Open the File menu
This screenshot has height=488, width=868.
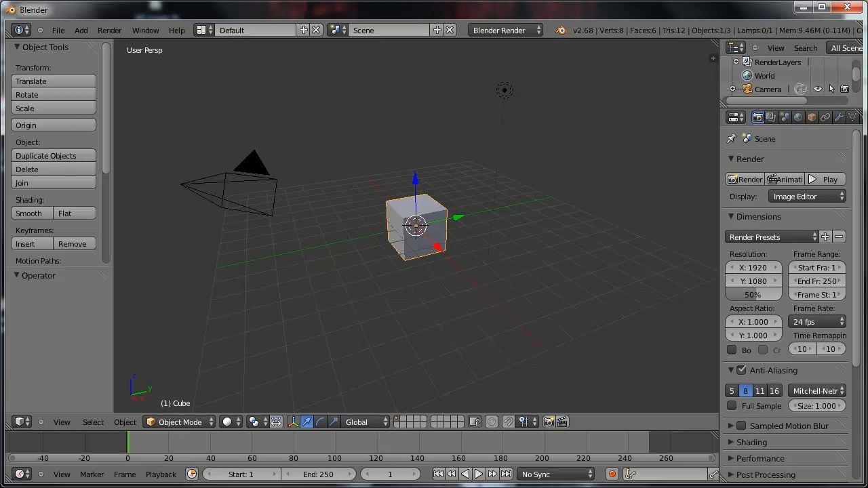(x=58, y=30)
